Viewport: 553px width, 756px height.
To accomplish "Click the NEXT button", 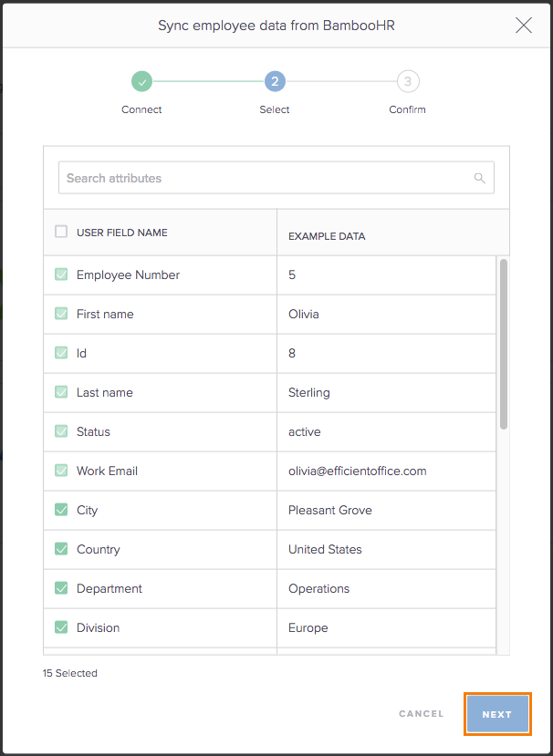I will point(497,714).
